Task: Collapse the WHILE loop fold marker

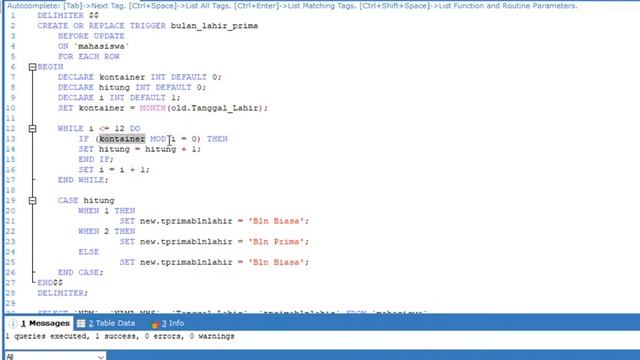Action: [x=33, y=129]
